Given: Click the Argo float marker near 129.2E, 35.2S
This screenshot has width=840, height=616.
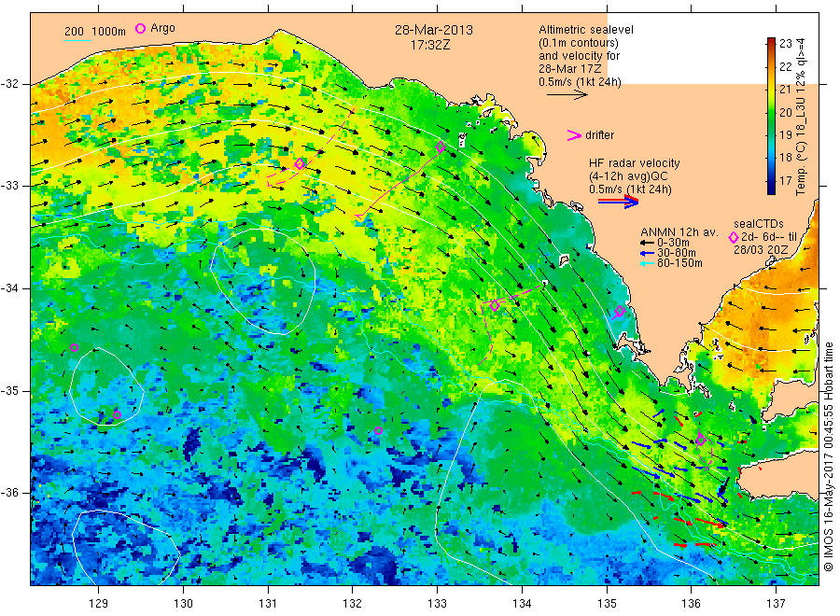Looking at the screenshot, I should pos(117,414).
